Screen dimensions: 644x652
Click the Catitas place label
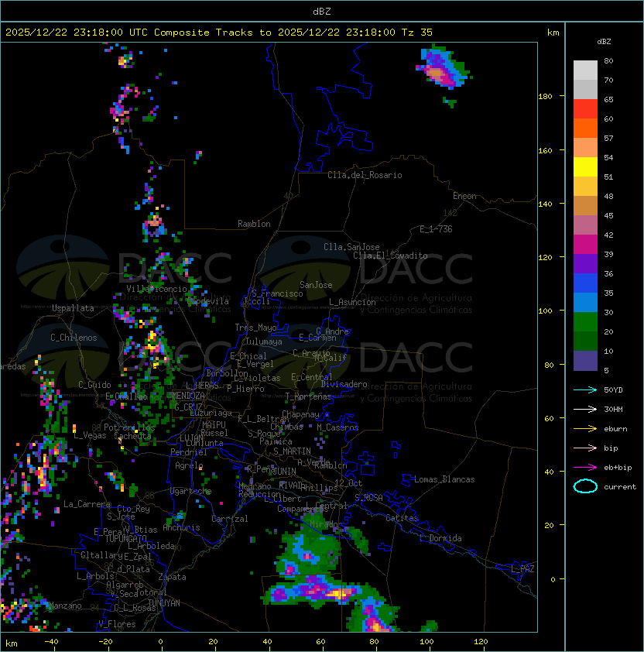[402, 518]
